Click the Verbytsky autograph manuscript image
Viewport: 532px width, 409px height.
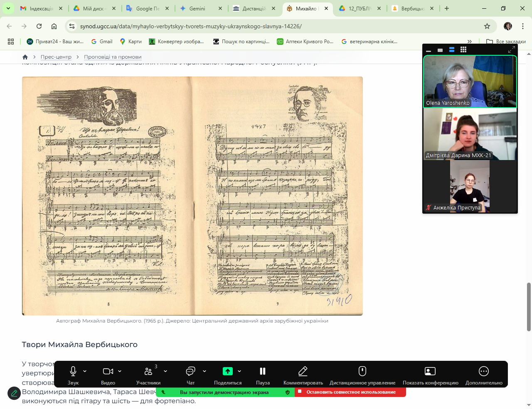[x=192, y=196]
